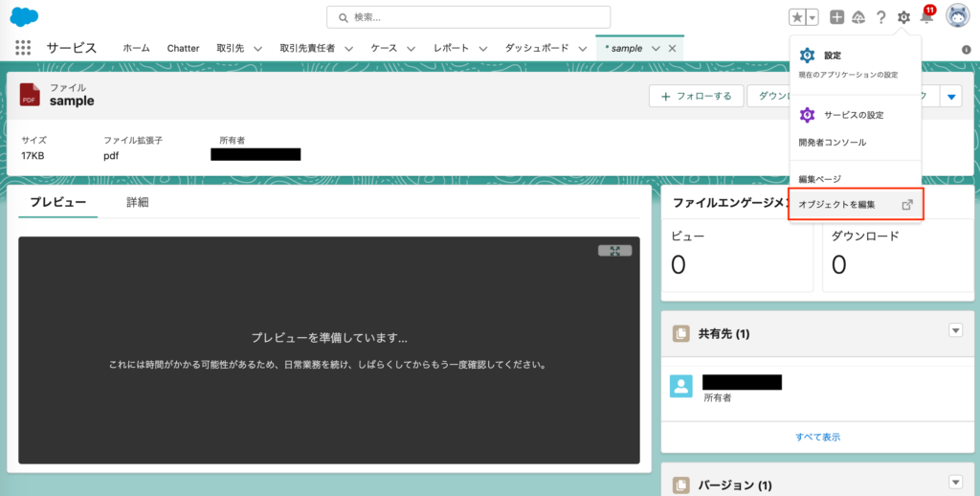The width and height of the screenshot is (980, 496).
Task: Click the Trailhead guidance icon
Action: (858, 17)
